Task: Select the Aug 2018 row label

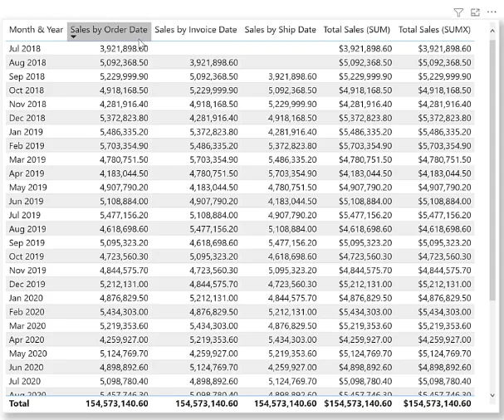Action: [27, 62]
